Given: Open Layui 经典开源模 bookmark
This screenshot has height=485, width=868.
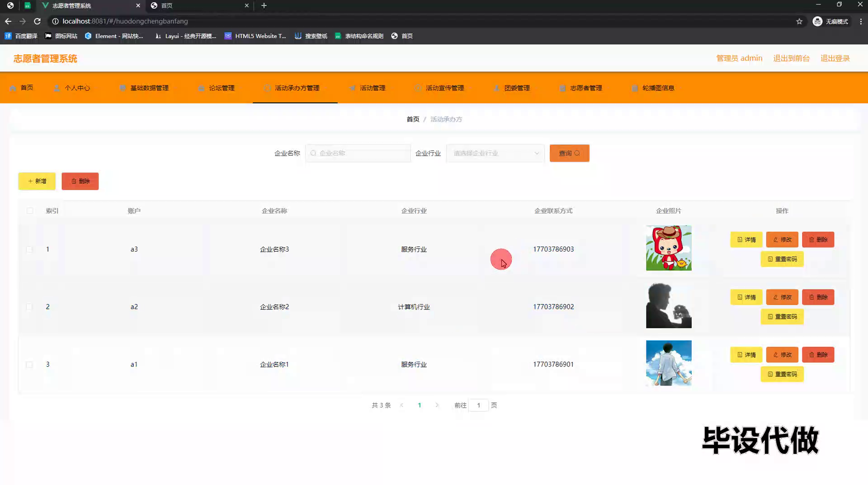Looking at the screenshot, I should click(x=185, y=36).
